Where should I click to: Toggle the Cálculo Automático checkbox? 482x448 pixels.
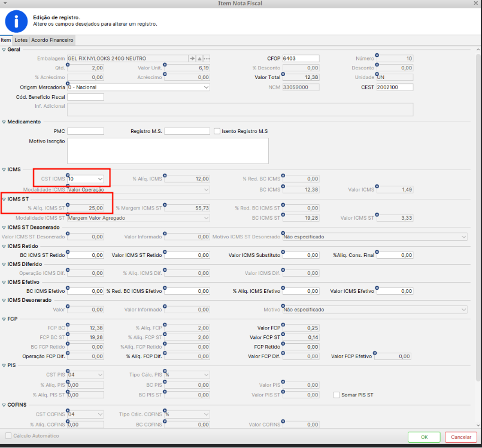point(8,436)
